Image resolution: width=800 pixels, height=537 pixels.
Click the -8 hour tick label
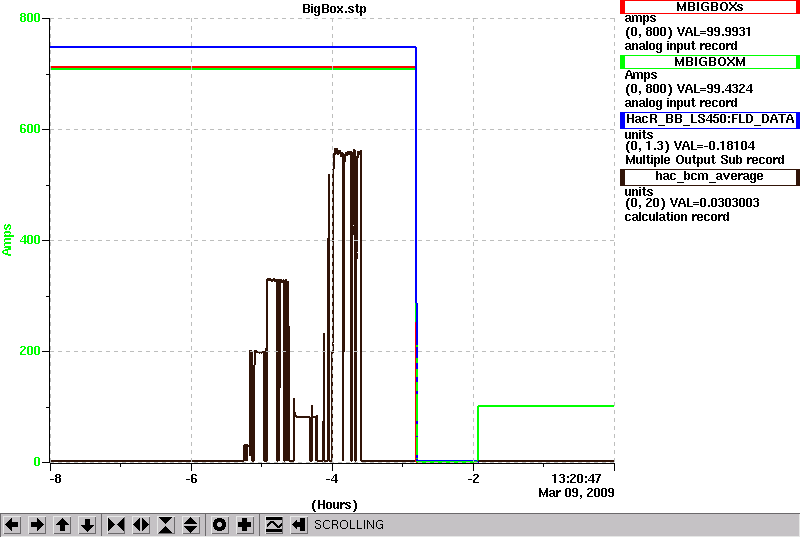55,479
